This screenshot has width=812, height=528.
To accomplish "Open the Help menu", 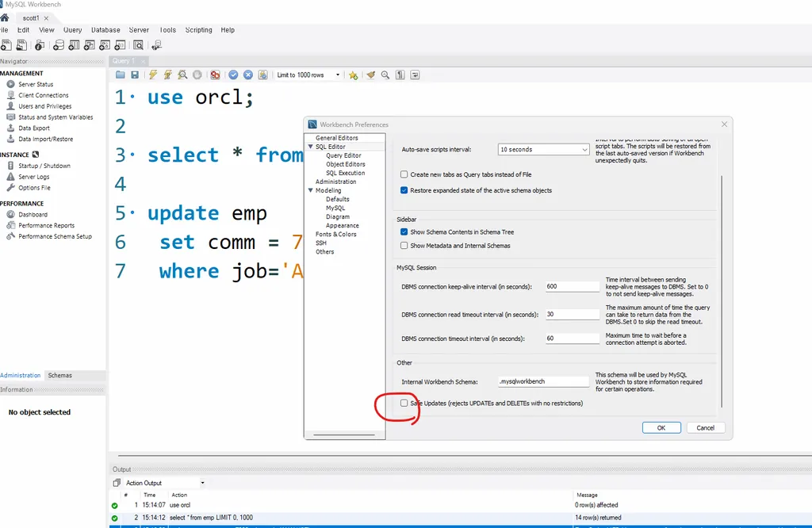I will [228, 30].
